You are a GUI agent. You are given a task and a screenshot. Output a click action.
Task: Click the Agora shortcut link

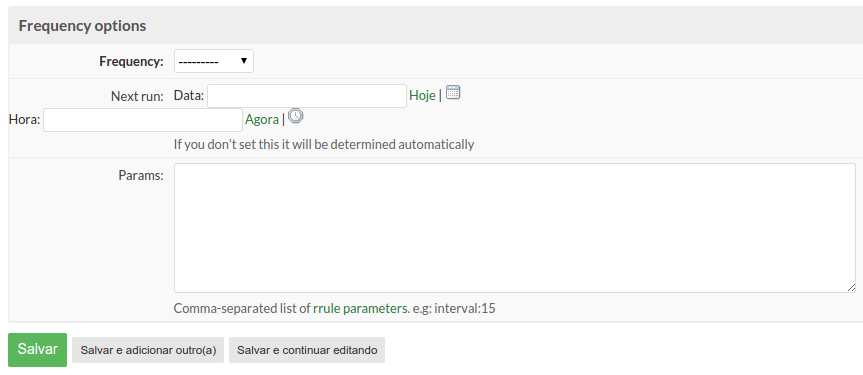(x=262, y=119)
